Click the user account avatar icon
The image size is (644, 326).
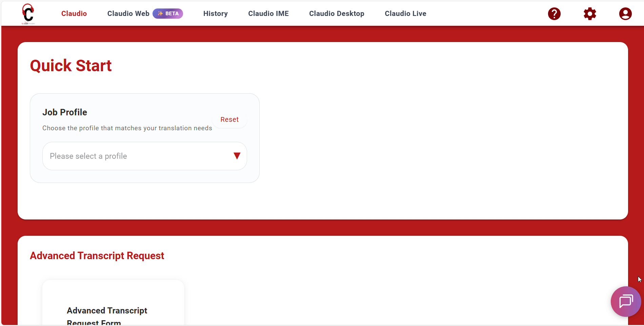pos(625,14)
